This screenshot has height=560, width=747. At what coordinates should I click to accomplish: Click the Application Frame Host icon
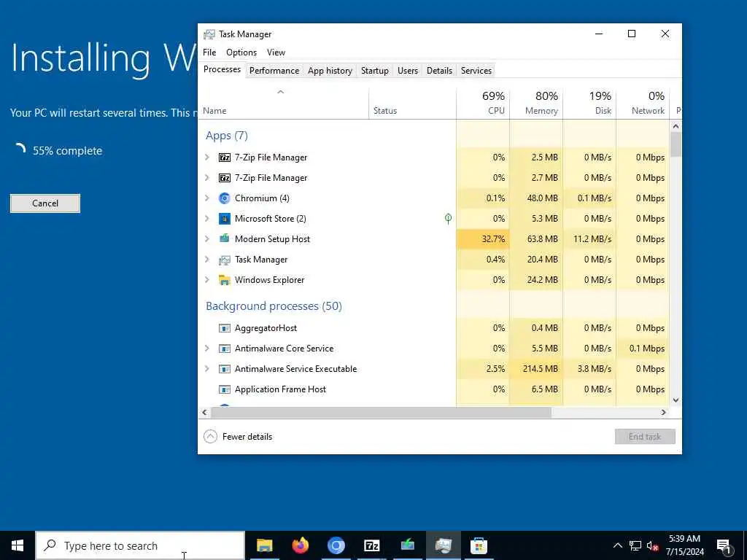(225, 389)
